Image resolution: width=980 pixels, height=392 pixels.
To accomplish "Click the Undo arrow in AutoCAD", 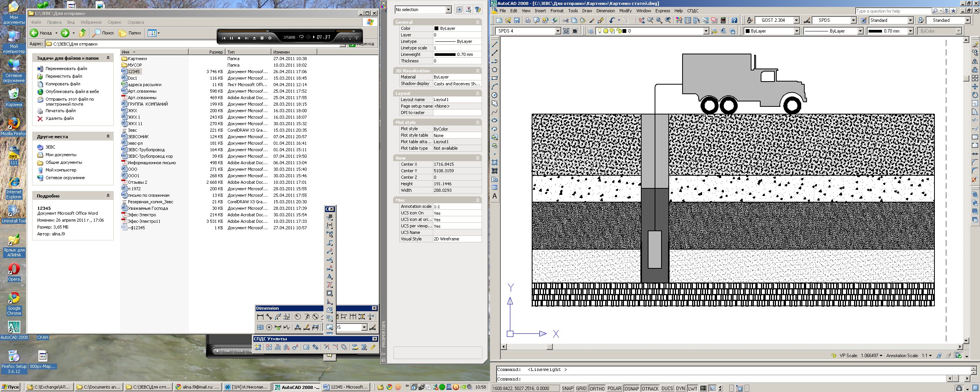I will 612,20.
